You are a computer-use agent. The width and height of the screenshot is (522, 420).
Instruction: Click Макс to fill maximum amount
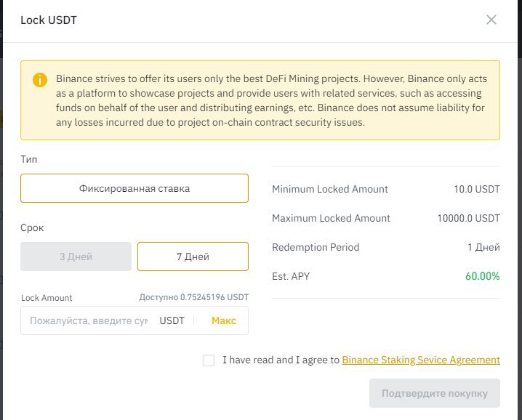[x=224, y=321]
